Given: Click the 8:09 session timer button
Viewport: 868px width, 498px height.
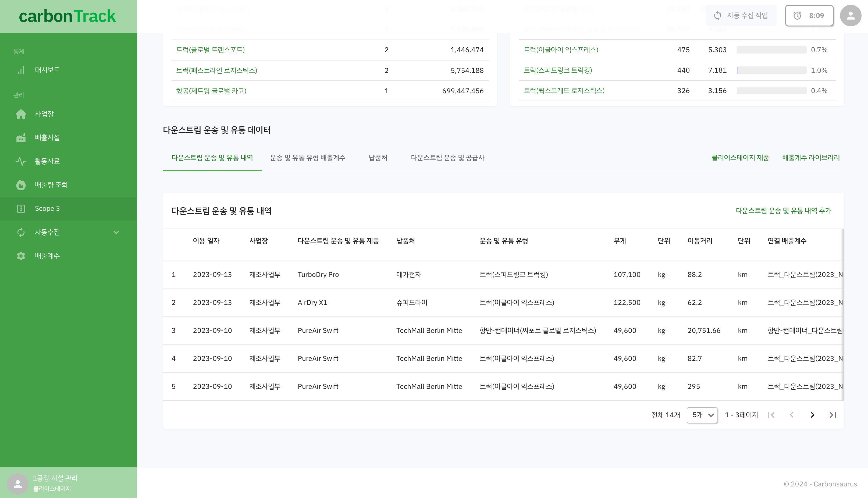Looking at the screenshot, I should click(809, 15).
